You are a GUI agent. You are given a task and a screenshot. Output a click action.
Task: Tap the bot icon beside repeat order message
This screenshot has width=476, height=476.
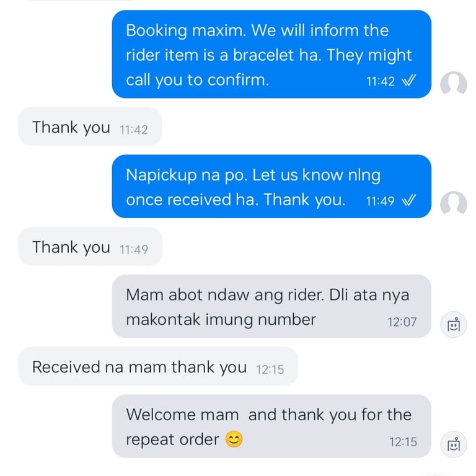454,444
